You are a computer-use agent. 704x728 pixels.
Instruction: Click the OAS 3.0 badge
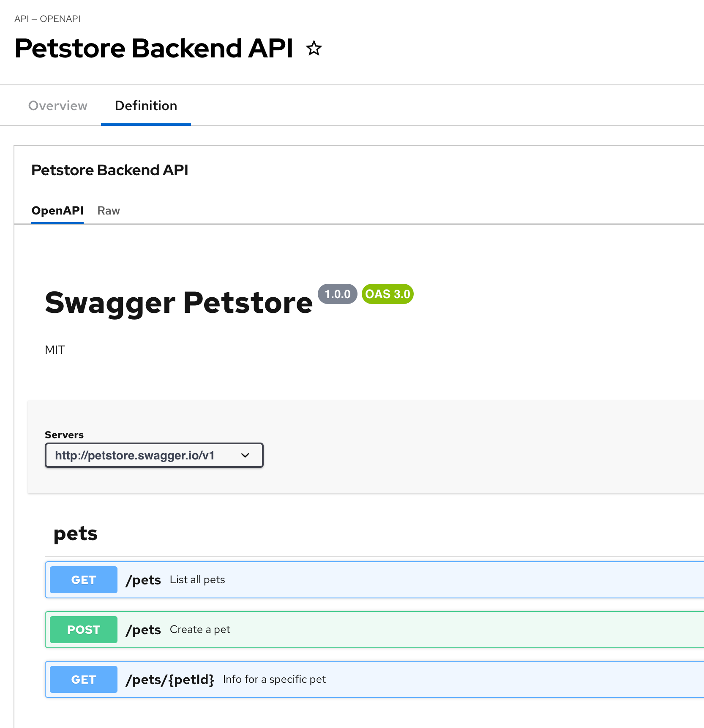tap(387, 294)
